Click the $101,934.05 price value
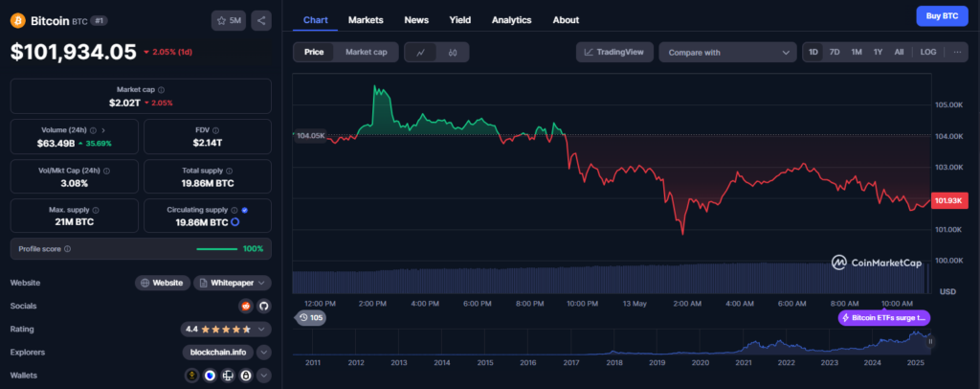The image size is (980, 389). (x=73, y=52)
